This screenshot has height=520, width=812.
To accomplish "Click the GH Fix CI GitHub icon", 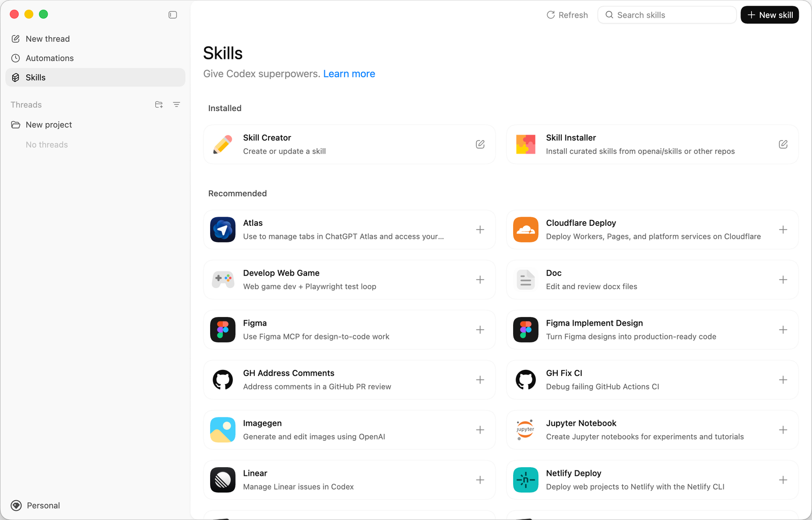I will (x=525, y=379).
